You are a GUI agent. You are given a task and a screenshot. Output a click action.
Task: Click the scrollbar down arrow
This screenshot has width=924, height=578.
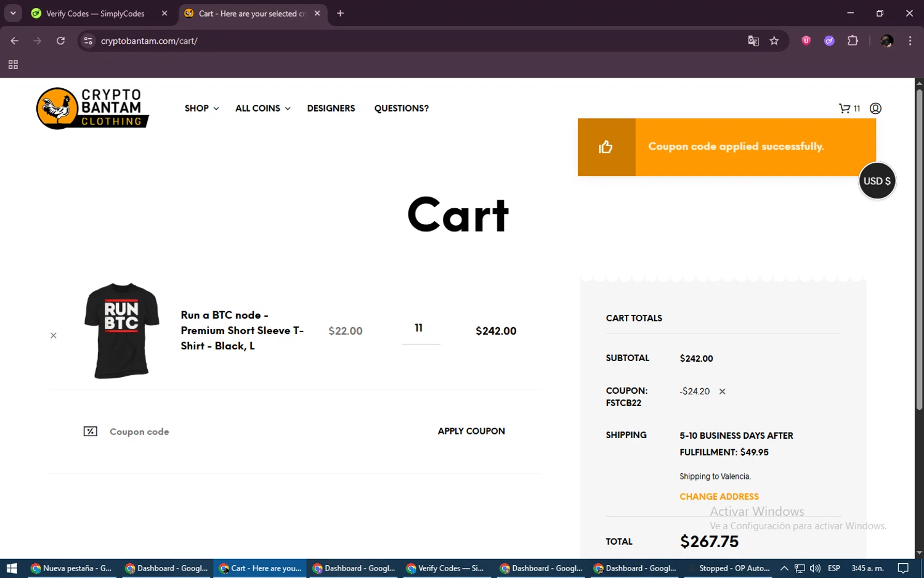(919, 553)
